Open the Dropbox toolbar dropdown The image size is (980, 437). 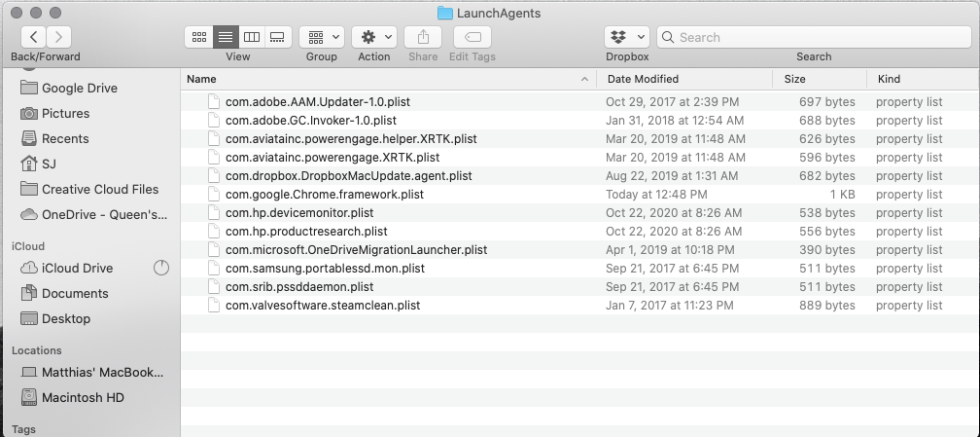click(x=627, y=37)
